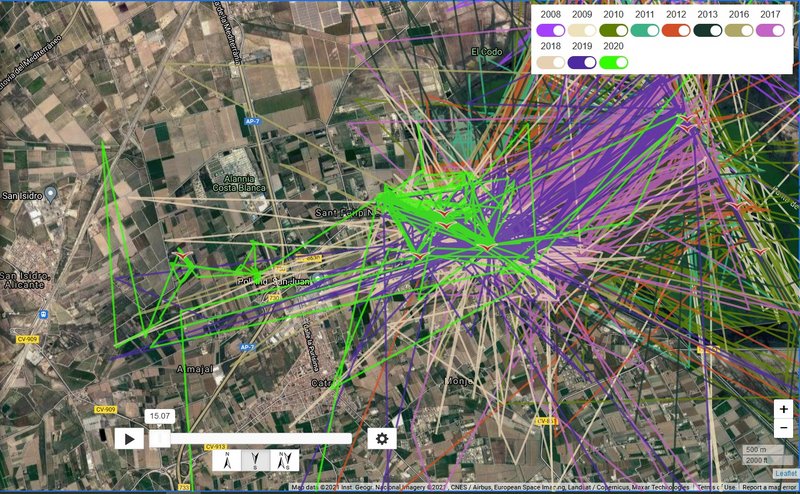Open the Leaflet attribution link

[x=786, y=474]
